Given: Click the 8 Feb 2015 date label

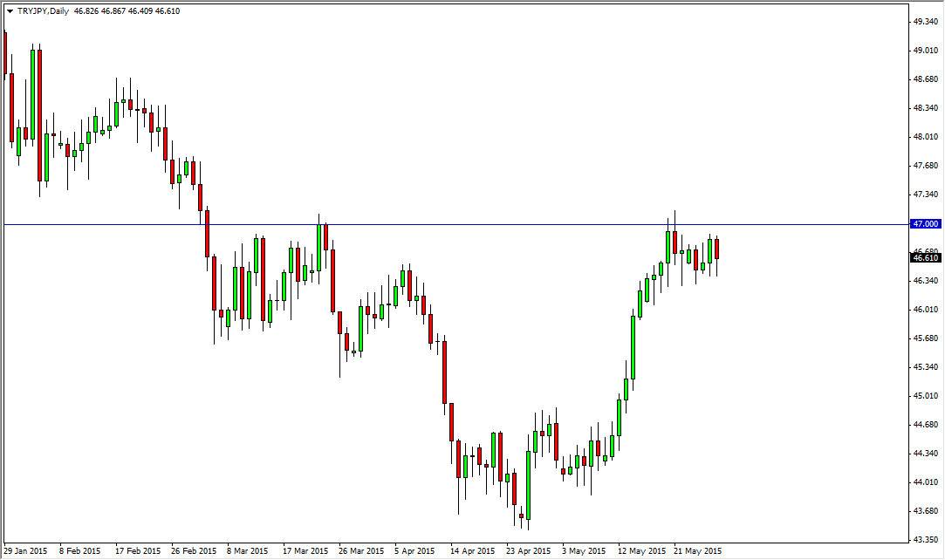Looking at the screenshot, I should 79,551.
